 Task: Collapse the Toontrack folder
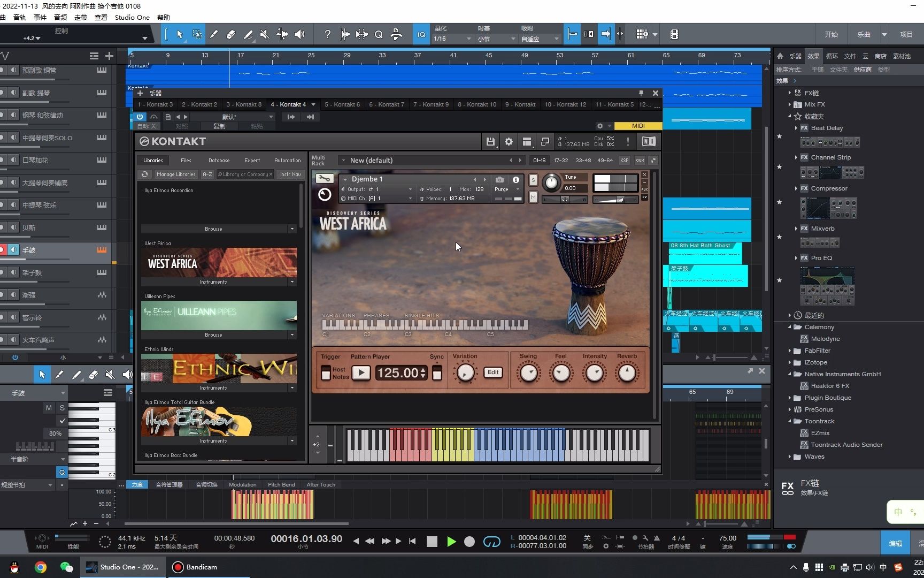point(790,421)
